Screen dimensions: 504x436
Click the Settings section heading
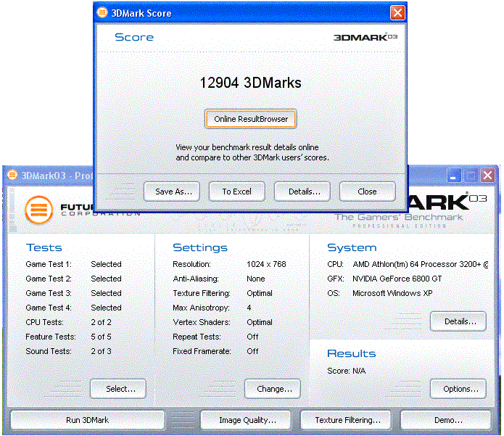click(x=200, y=247)
